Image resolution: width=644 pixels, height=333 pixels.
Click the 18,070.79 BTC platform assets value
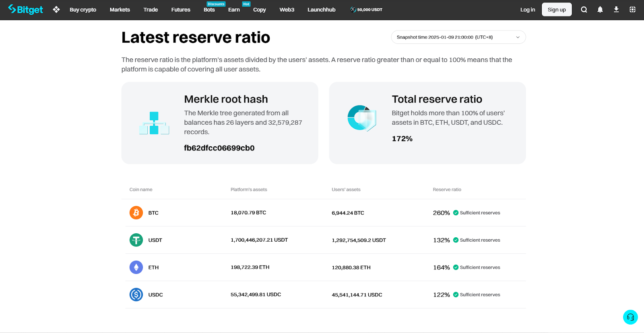(x=248, y=213)
